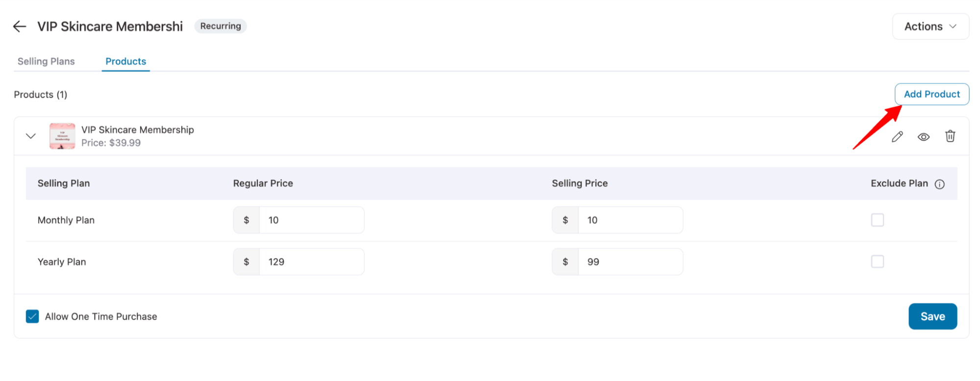
Task: Click the eye icon to preview the product
Action: pyautogui.click(x=924, y=136)
